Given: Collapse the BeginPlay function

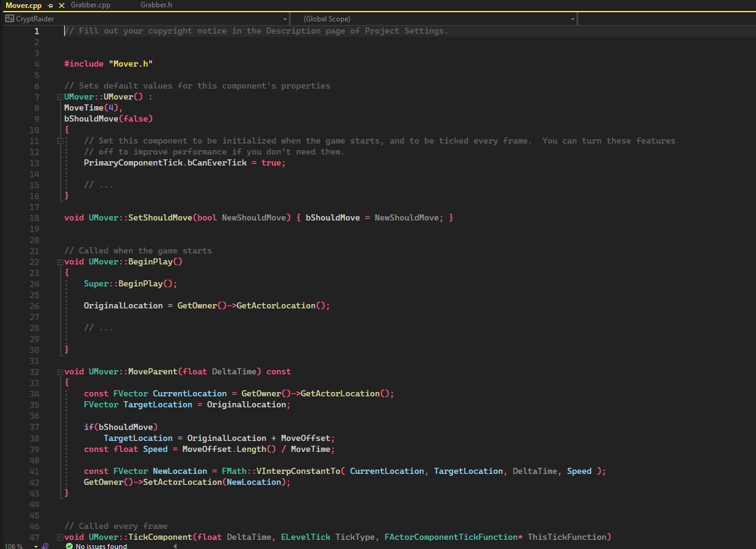Looking at the screenshot, I should 60,262.
